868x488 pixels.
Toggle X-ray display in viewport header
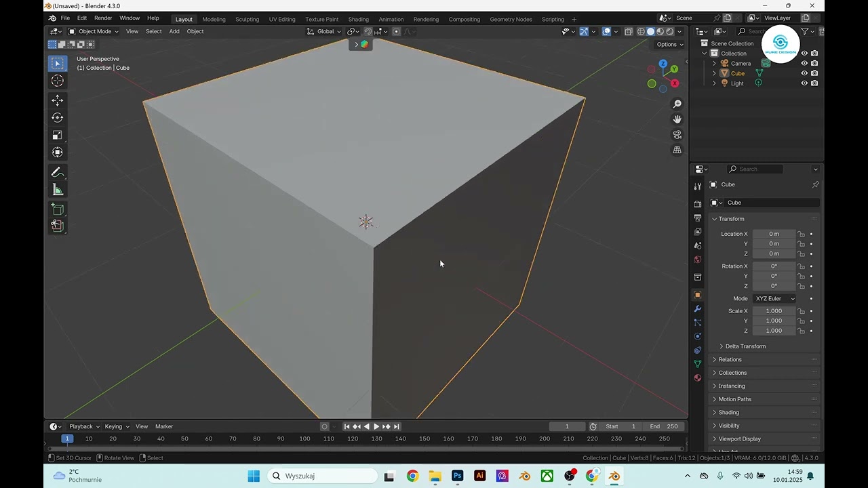click(629, 31)
